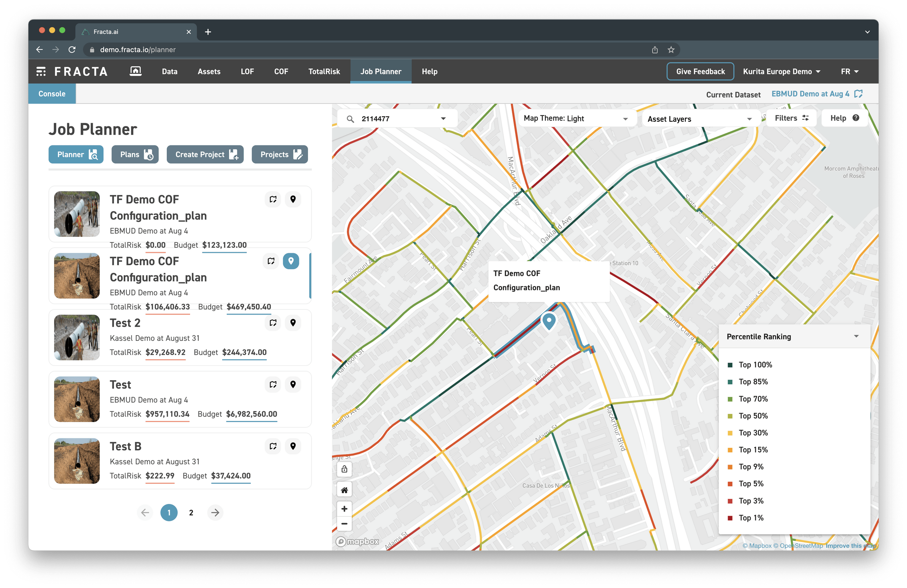
Task: Switch to the TotalRisk menu tab
Action: tap(324, 71)
